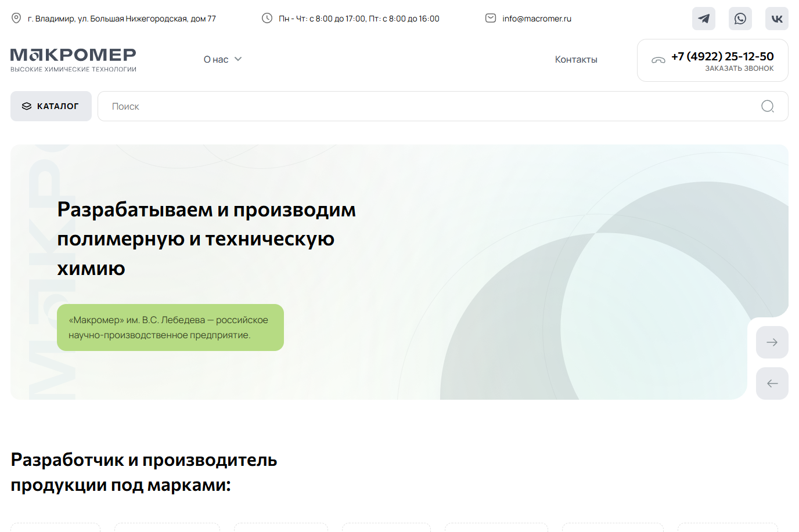
Task: Go to next slide with right arrow
Action: pyautogui.click(x=772, y=342)
